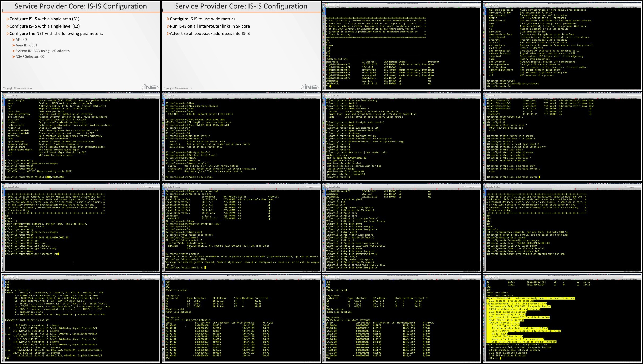The width and height of the screenshot is (643, 364).
Task: Open the thumbnail showing R1 sh ip int bri
Action: pos(402,46)
